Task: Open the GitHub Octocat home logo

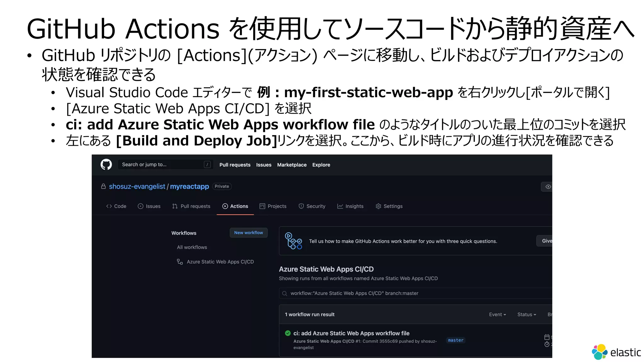Action: point(106,164)
